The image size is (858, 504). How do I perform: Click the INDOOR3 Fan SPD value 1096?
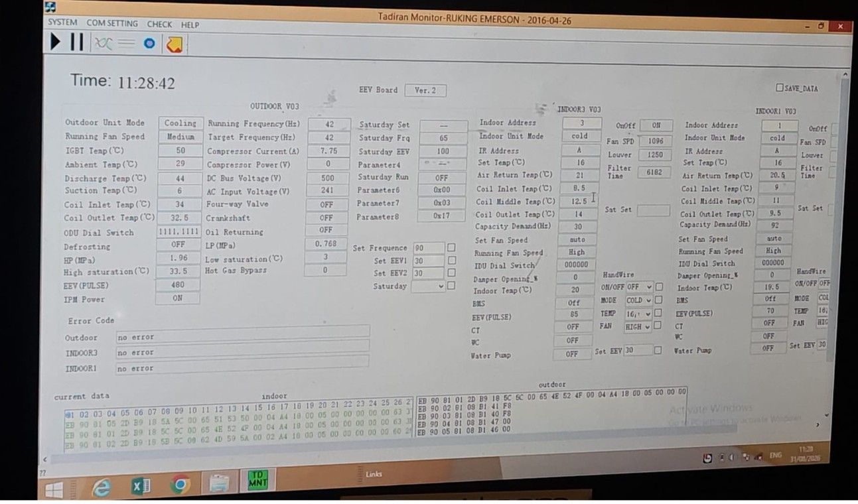pos(656,141)
